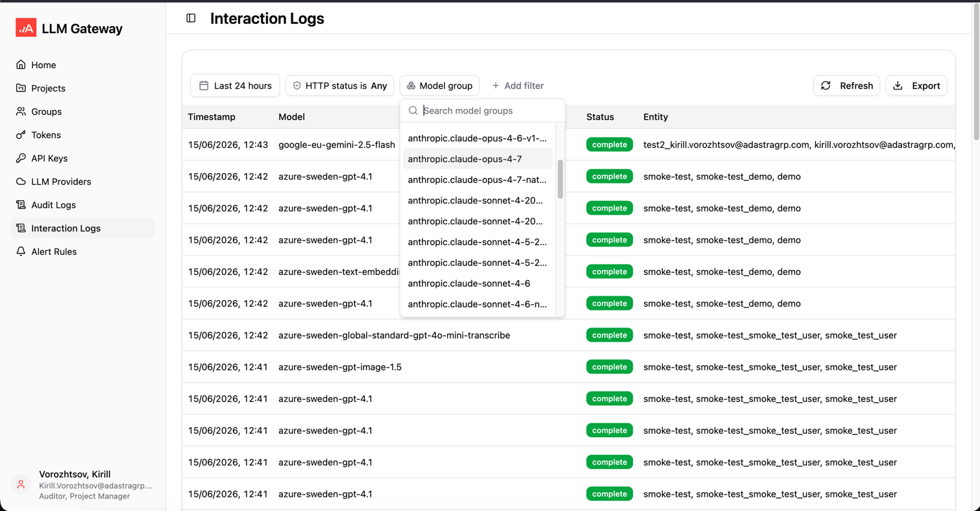The height and width of the screenshot is (511, 980).
Task: Click the shield icon in HTTP status filter
Action: (x=297, y=86)
